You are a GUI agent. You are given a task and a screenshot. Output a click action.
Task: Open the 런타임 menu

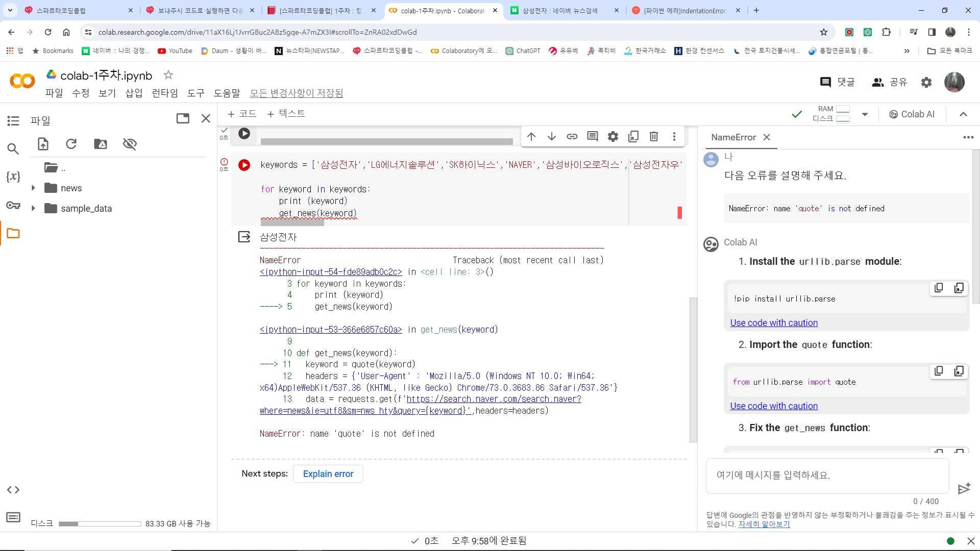165,93
